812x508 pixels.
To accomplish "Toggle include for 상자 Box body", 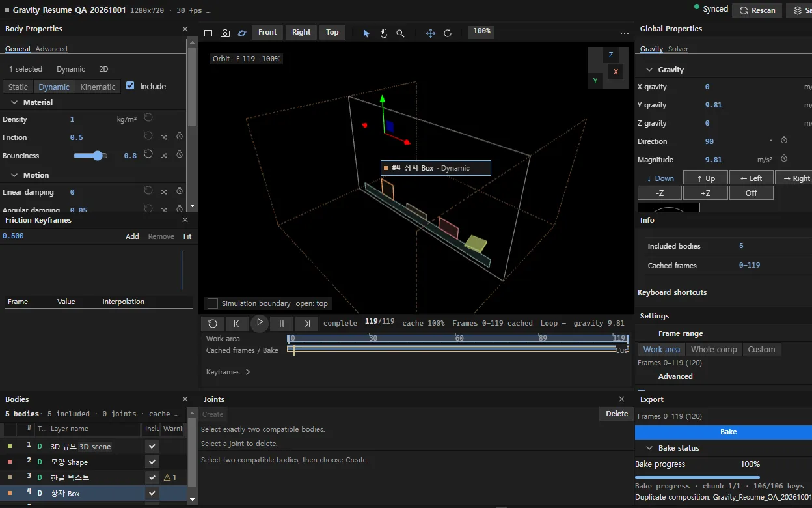I will point(152,493).
